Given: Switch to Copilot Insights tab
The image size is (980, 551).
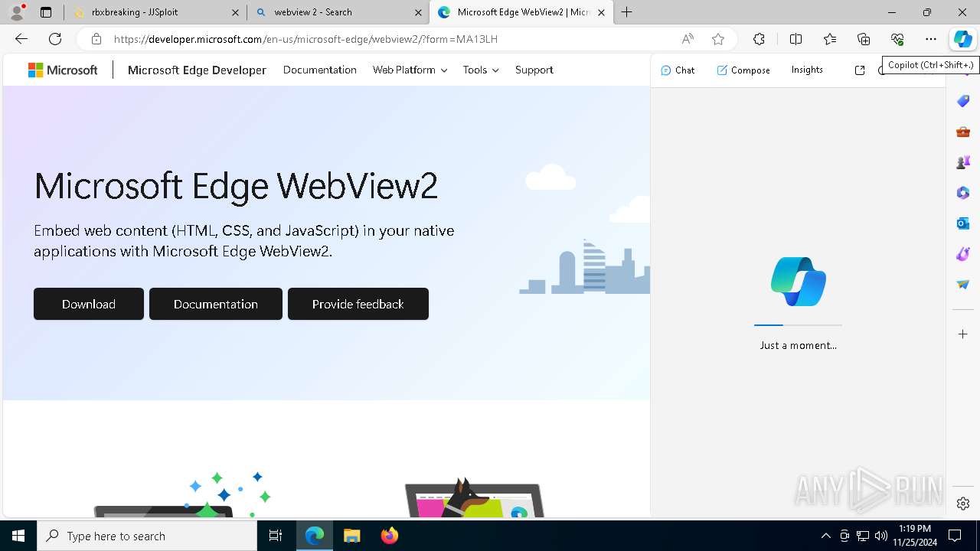Looking at the screenshot, I should 807,70.
